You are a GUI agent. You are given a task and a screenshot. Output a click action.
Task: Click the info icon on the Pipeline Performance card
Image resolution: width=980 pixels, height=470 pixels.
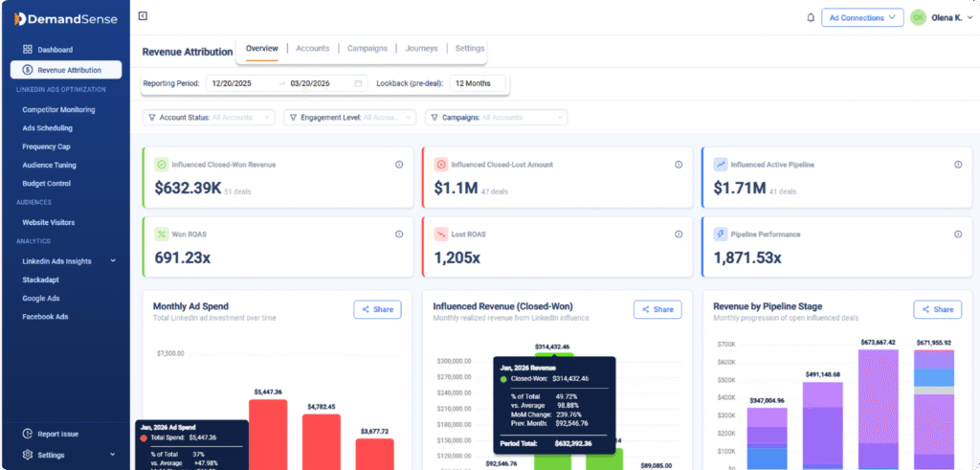958,235
